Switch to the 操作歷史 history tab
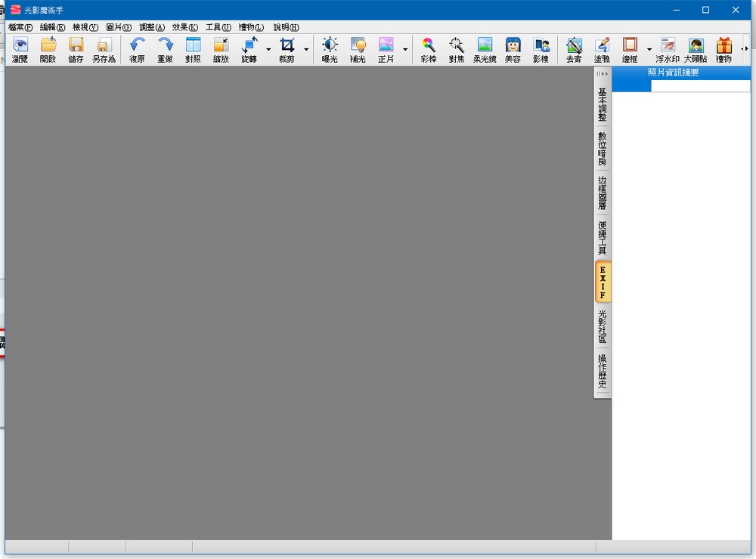Image resolution: width=756 pixels, height=559 pixels. [603, 371]
